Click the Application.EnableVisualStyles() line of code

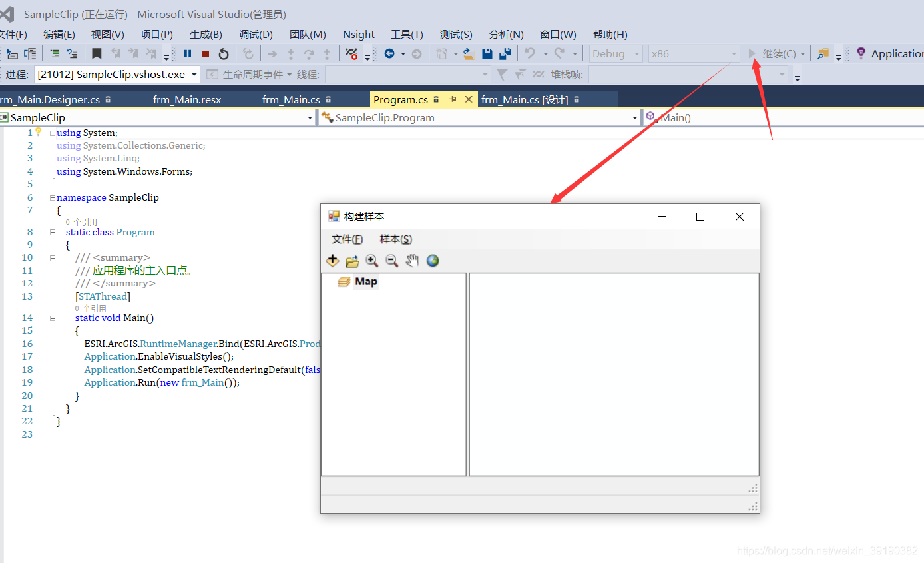point(159,356)
